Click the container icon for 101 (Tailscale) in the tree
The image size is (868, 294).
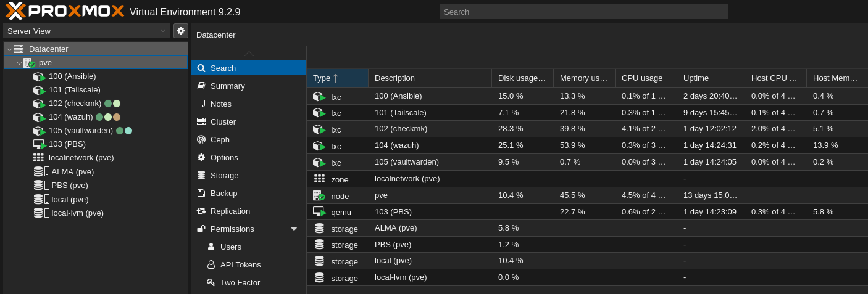40,90
